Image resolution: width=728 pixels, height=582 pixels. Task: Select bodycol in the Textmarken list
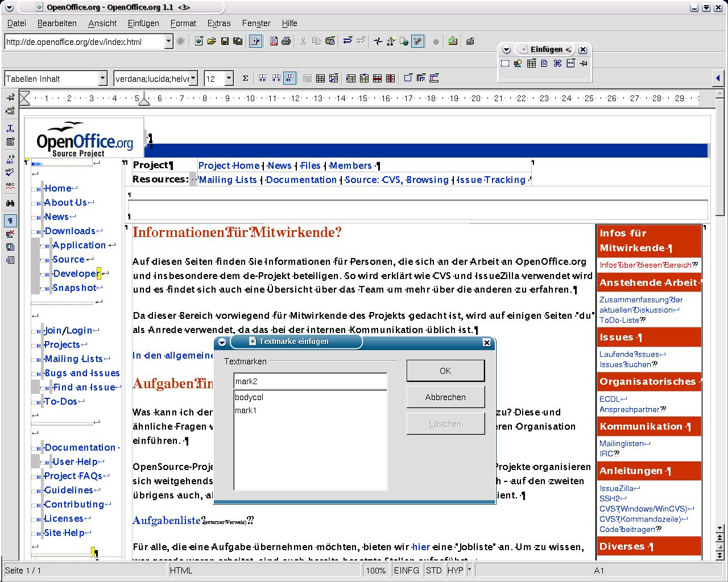249,397
